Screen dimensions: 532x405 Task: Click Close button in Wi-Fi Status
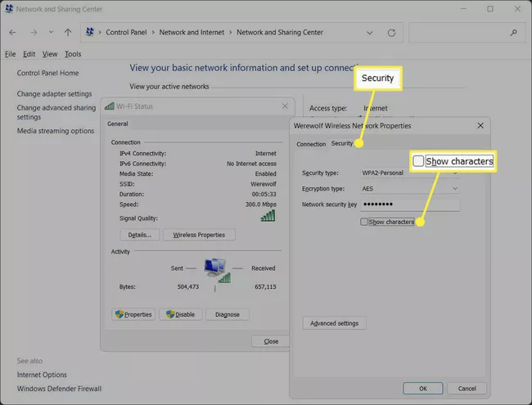[x=271, y=341]
